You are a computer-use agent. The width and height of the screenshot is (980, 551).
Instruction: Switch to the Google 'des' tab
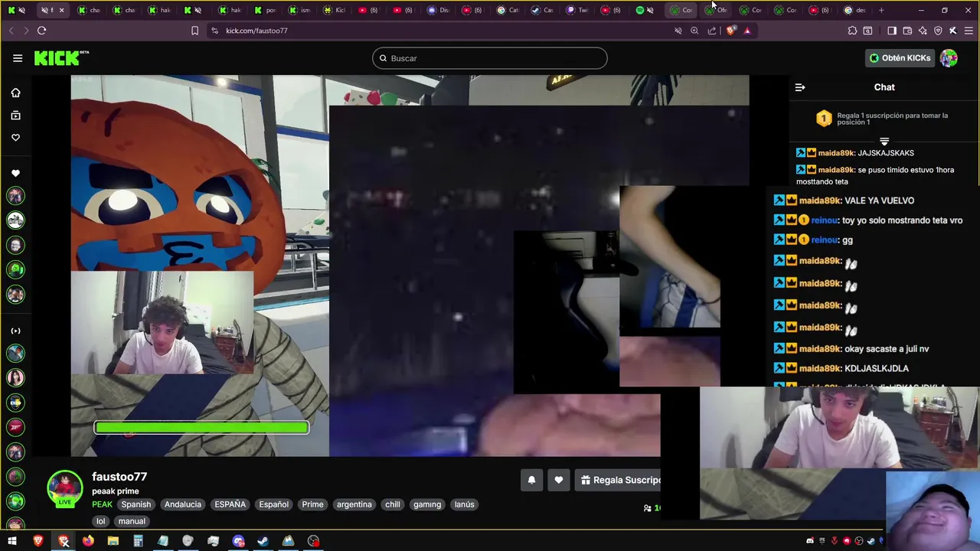(x=855, y=10)
